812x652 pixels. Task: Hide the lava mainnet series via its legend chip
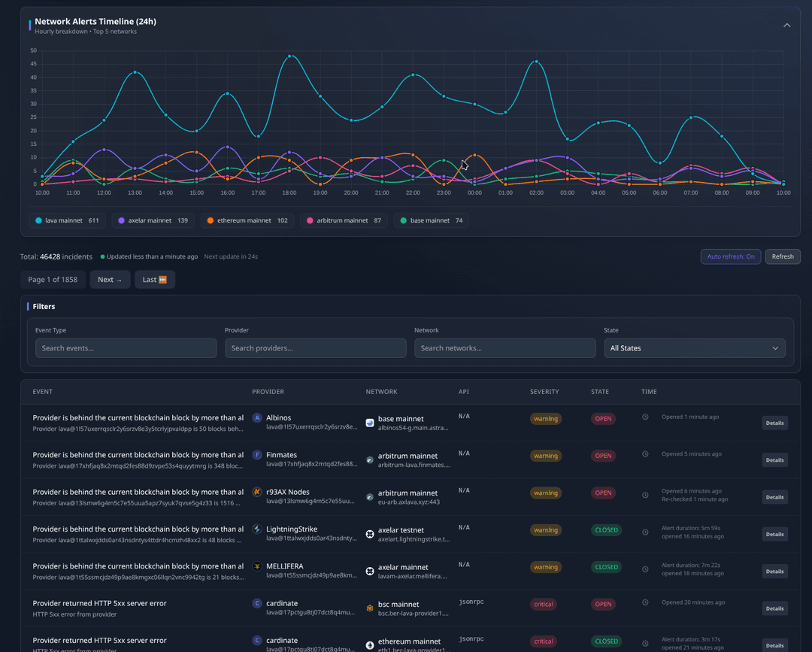pos(66,220)
